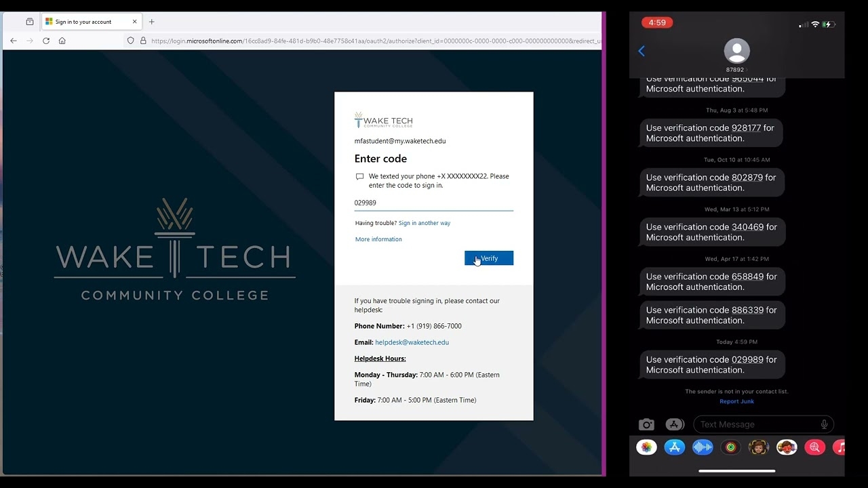Tap the Report Junk link

click(x=736, y=401)
